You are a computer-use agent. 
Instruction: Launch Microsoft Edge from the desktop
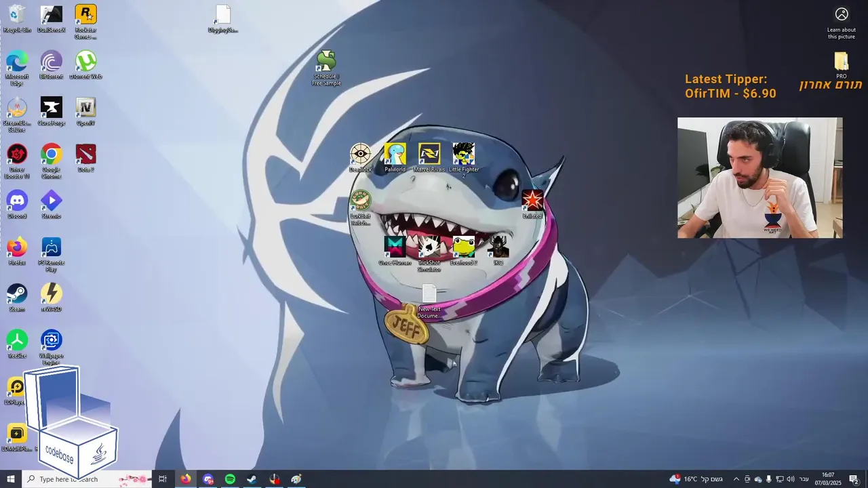click(x=17, y=68)
